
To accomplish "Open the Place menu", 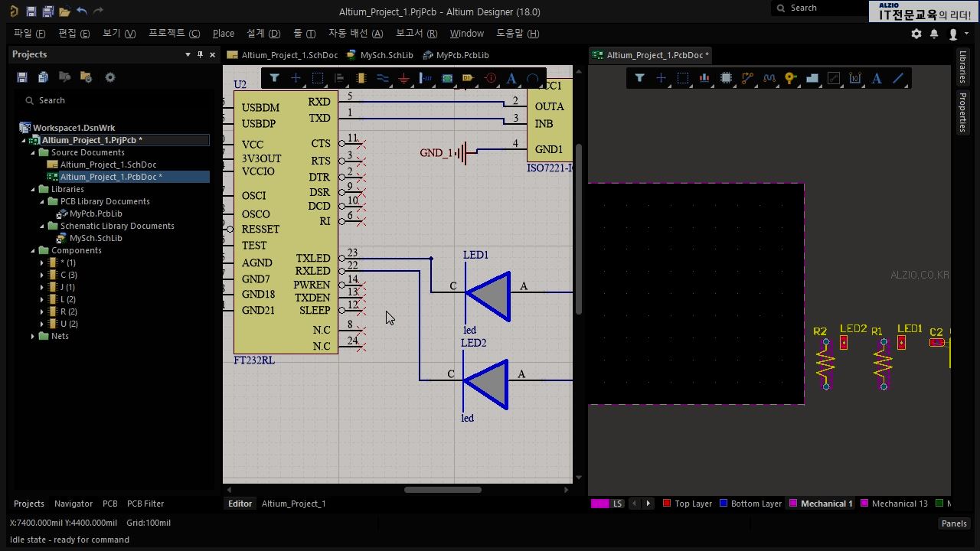I will 224,34.
